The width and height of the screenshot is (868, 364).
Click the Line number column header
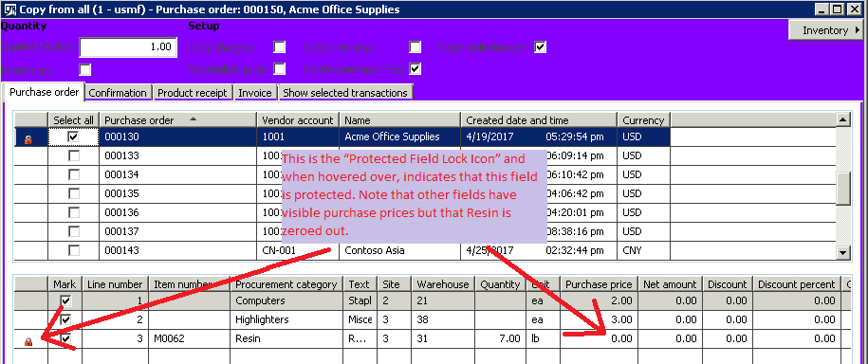(115, 284)
